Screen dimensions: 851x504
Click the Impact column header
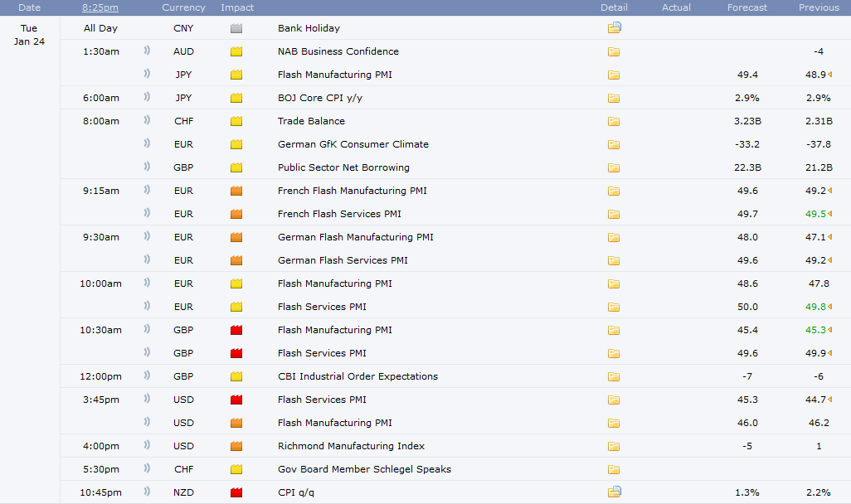coord(237,7)
